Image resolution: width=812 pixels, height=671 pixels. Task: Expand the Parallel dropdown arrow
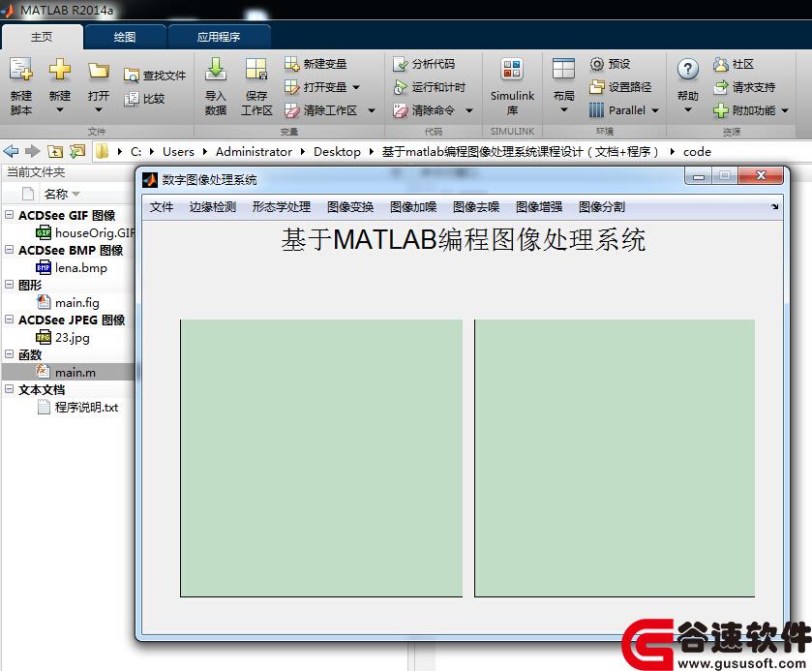point(655,111)
